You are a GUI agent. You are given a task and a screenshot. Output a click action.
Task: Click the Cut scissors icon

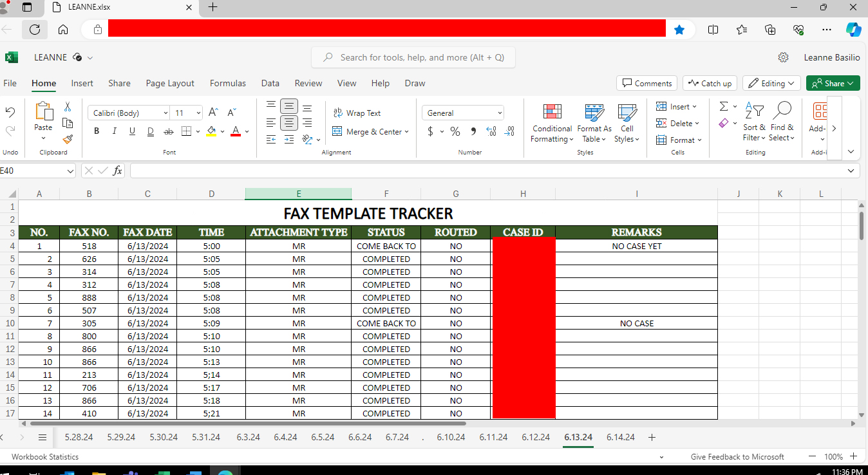(68, 107)
